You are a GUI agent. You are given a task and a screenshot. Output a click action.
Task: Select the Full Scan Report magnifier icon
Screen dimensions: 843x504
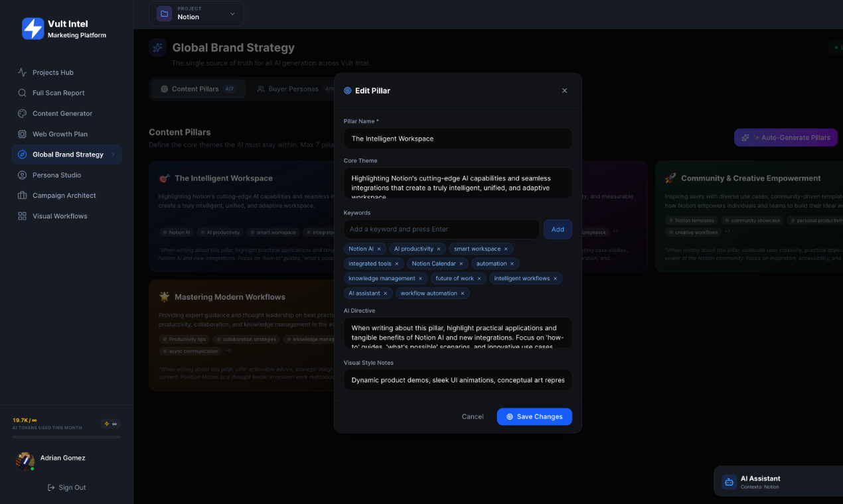click(21, 93)
